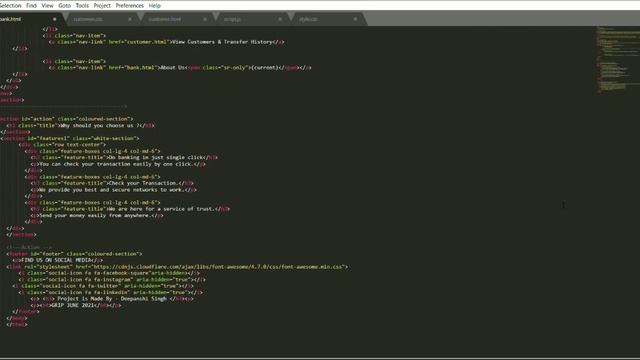This screenshot has width=640, height=360.
Task: Click the closing body tag line
Action: click(x=16, y=318)
